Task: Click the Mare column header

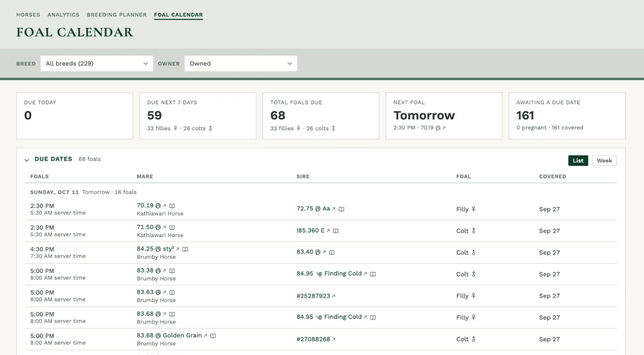Action: tap(145, 176)
